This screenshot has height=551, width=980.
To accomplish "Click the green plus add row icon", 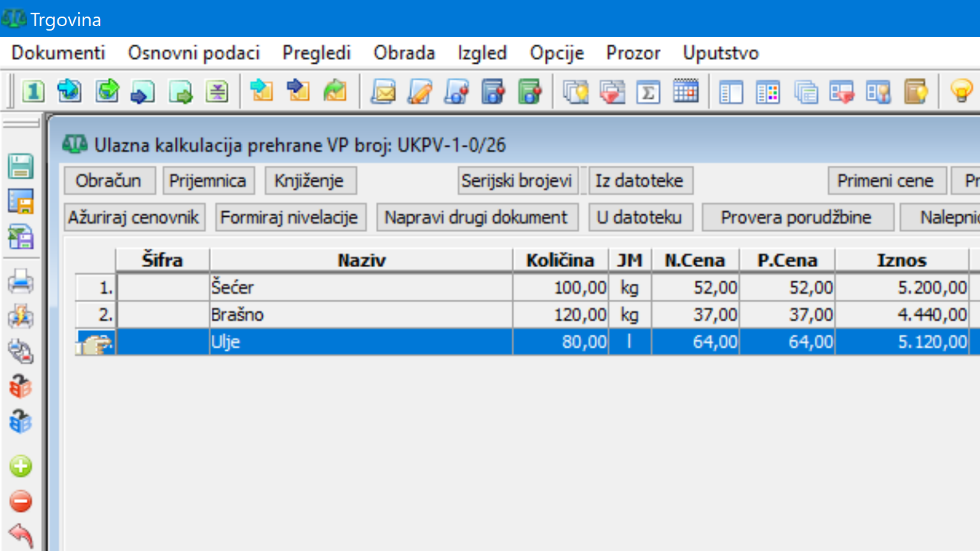I will [x=20, y=466].
